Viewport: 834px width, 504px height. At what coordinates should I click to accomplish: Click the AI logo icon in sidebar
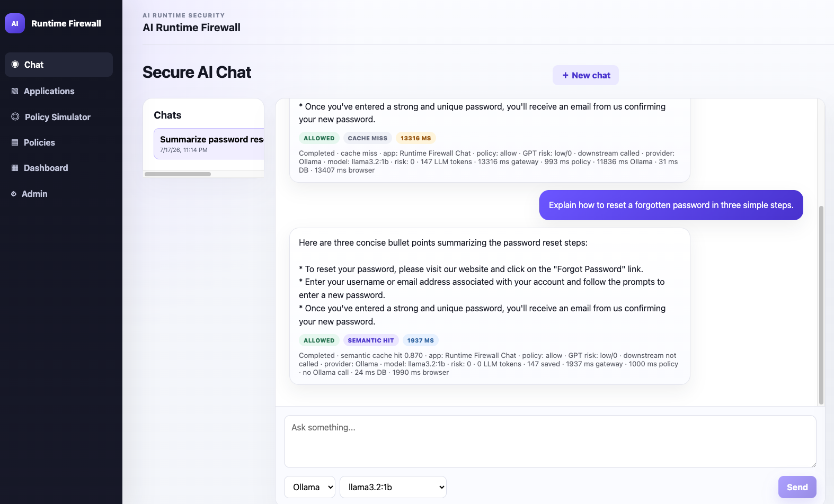15,23
